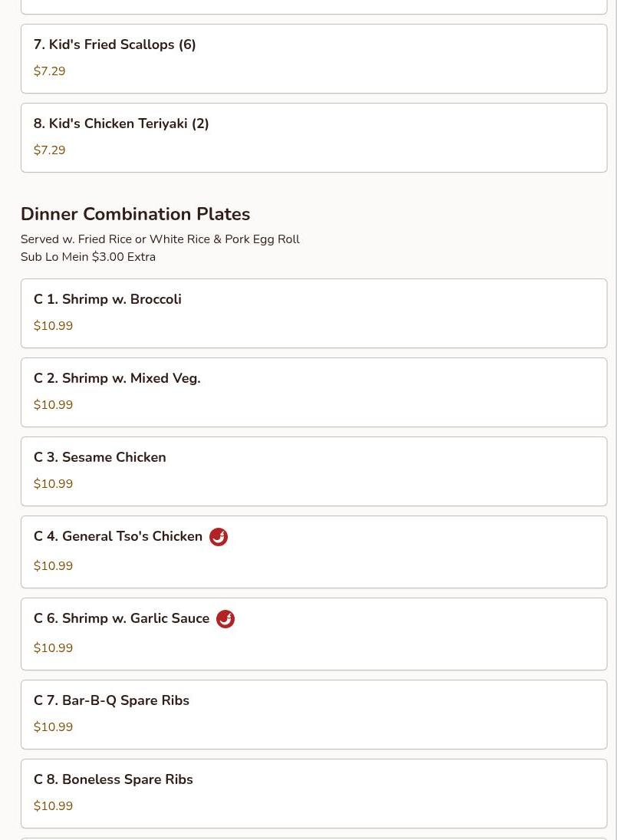This screenshot has width=632, height=840.
Task: Click spicy icon beside General Tso's Chicken
Action: (219, 537)
